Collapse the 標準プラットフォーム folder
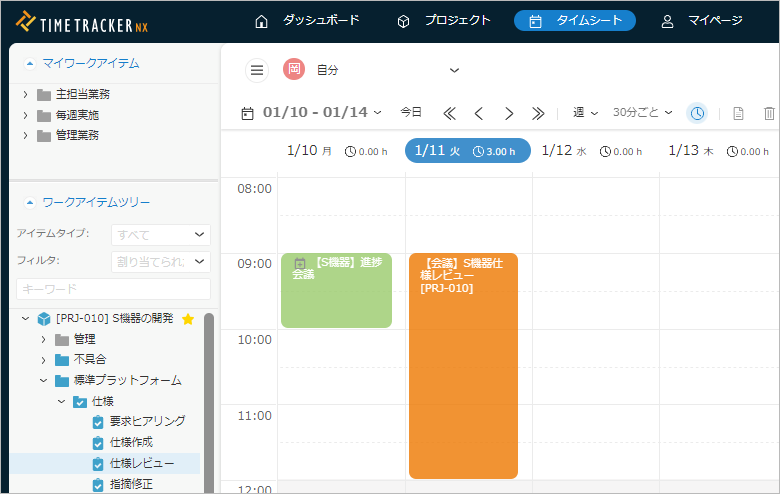Screen dimensions: 780x494 coord(43,380)
